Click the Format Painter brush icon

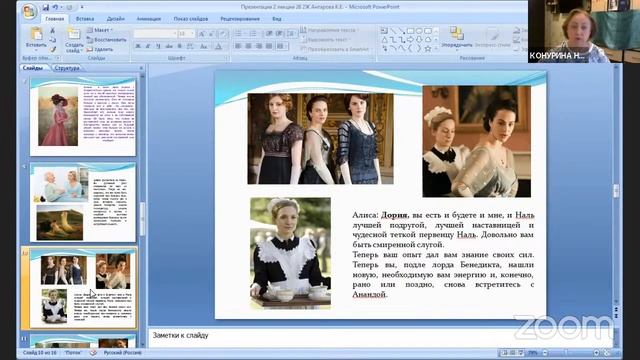(53, 49)
